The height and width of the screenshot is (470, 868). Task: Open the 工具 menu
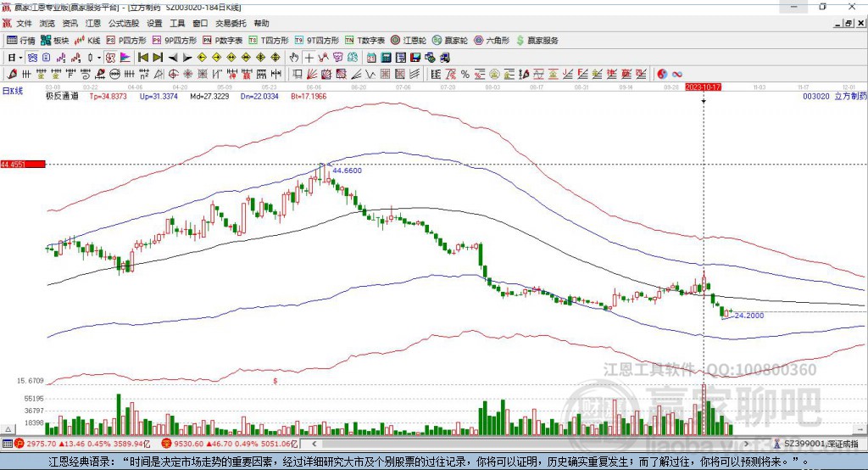tap(177, 23)
